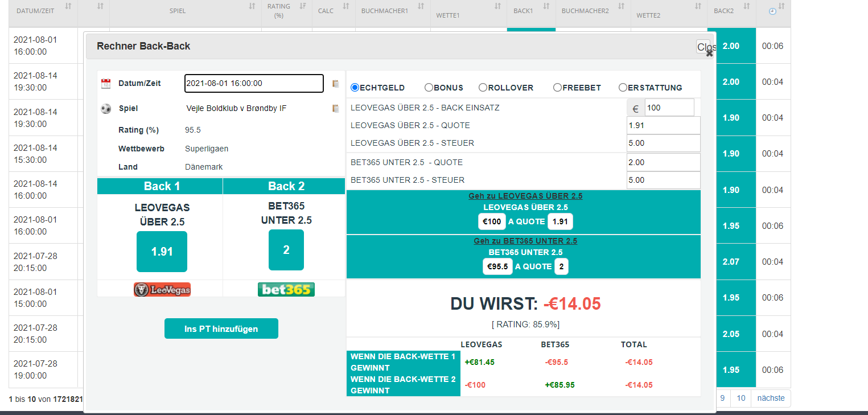868x415 pixels.
Task: Click the 1.91 quote badge in Leovegas row
Action: (x=560, y=221)
